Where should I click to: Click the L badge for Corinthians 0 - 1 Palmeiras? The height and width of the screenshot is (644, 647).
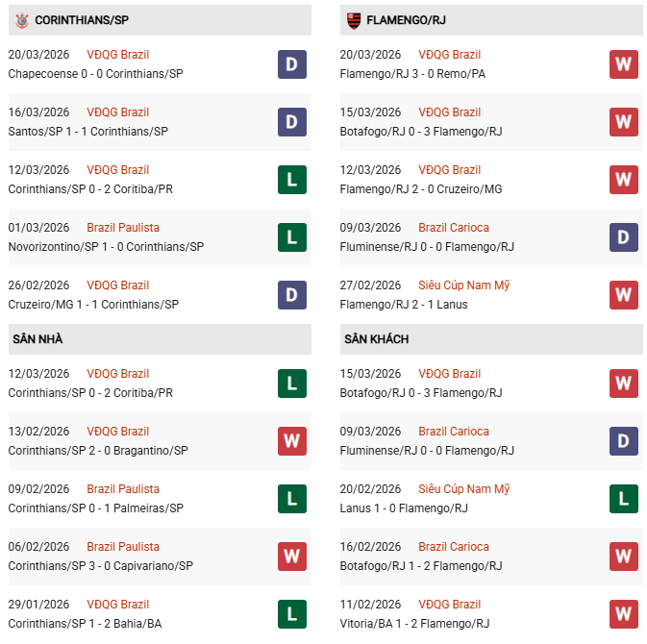click(292, 499)
